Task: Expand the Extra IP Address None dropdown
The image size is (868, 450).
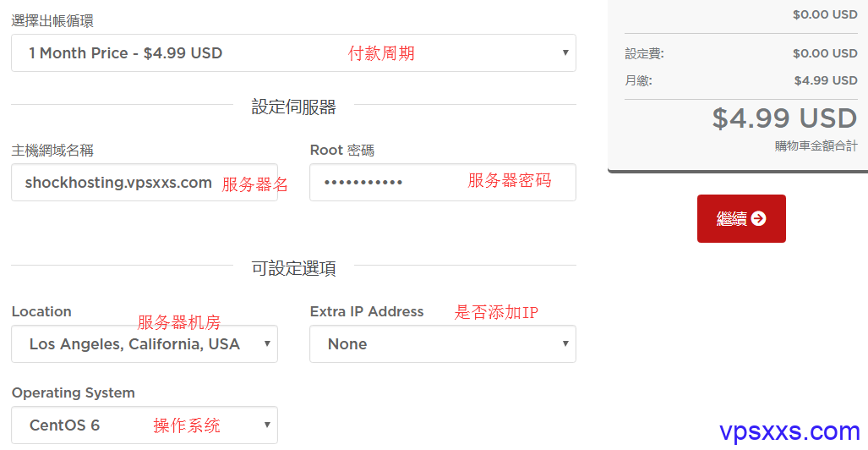Action: [442, 344]
